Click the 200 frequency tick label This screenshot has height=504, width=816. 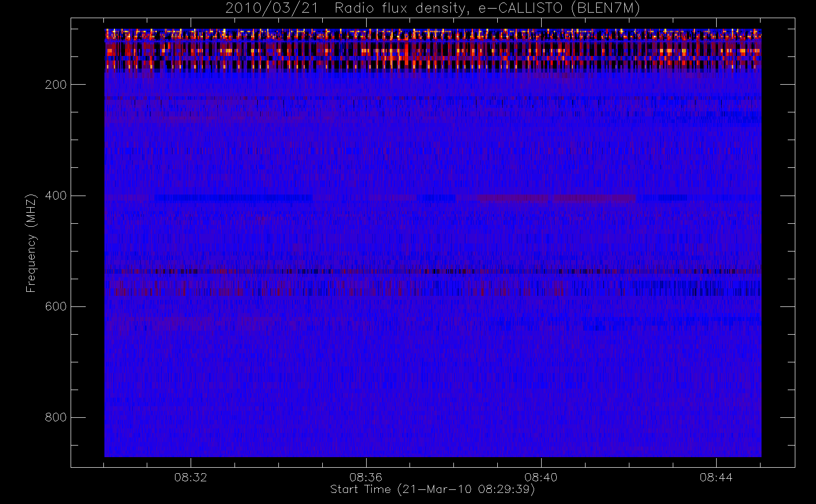point(55,85)
